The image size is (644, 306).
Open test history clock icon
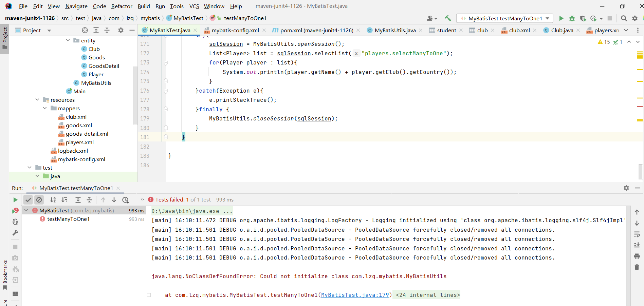pyautogui.click(x=126, y=200)
